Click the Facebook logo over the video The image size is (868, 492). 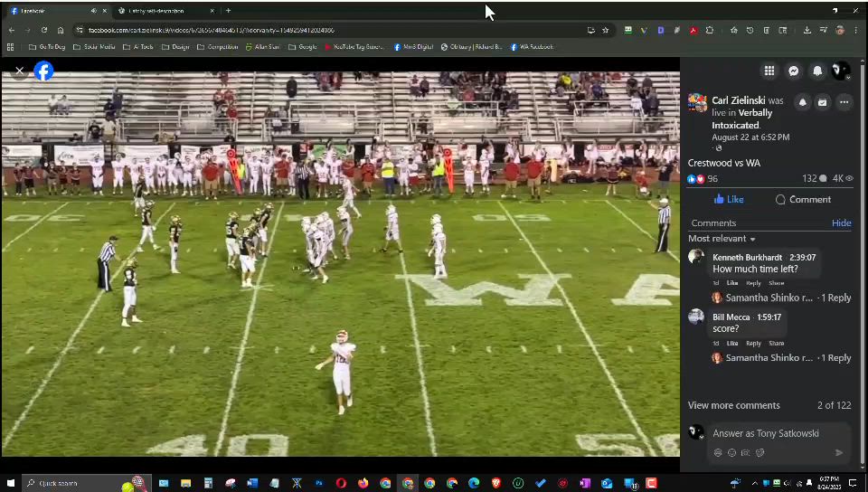(43, 71)
